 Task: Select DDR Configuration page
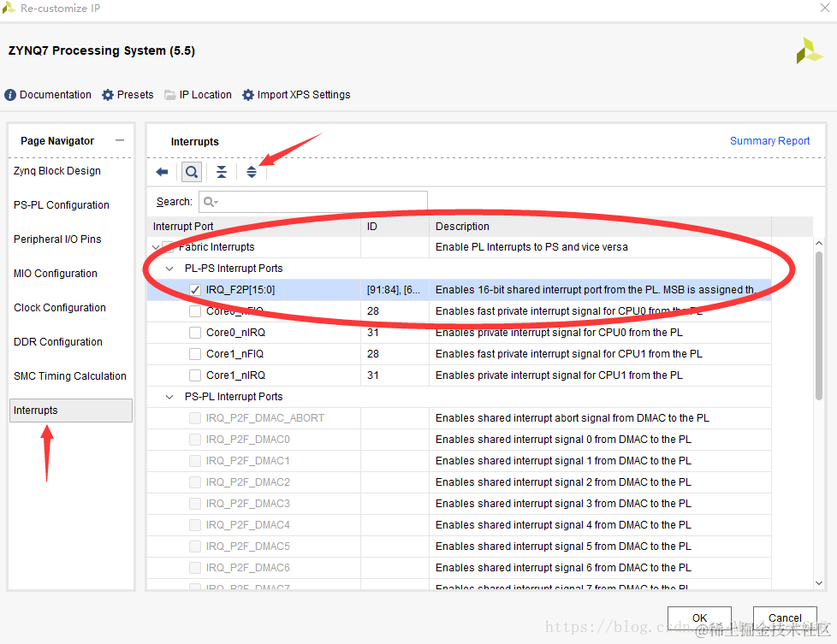[x=58, y=341]
